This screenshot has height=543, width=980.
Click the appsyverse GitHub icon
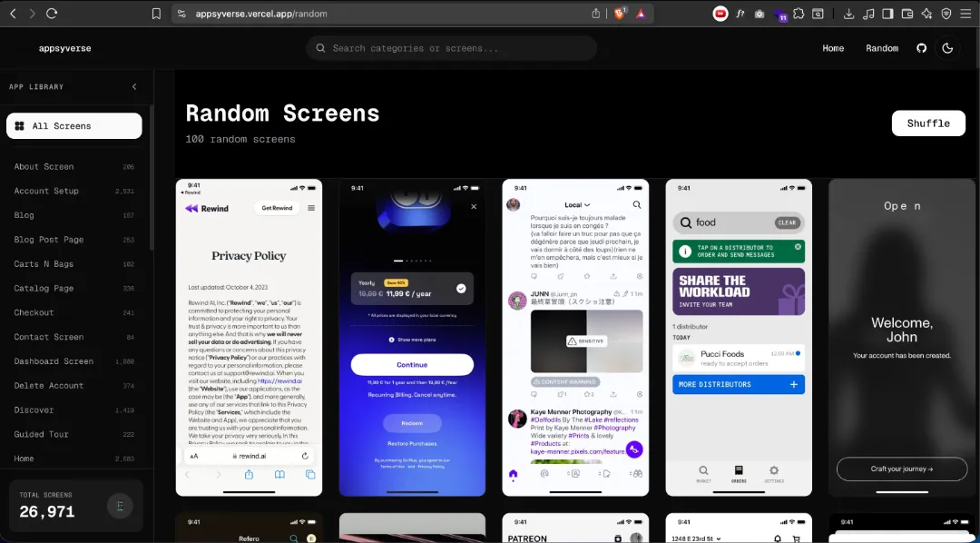921,48
